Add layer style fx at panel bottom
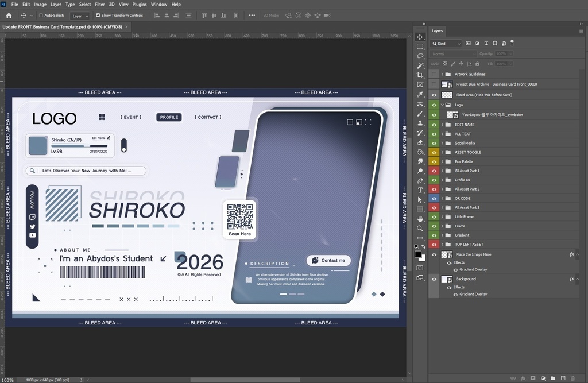This screenshot has height=383, width=588. [x=523, y=378]
